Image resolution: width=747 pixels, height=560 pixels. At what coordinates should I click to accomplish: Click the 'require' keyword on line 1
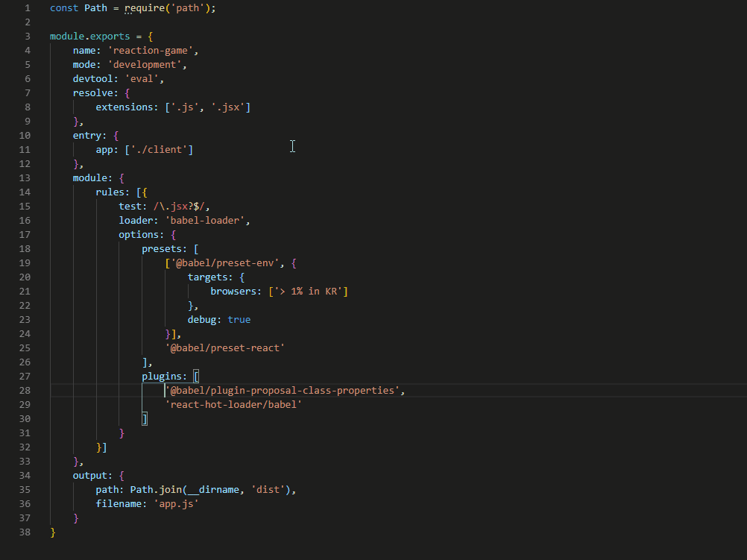(145, 8)
